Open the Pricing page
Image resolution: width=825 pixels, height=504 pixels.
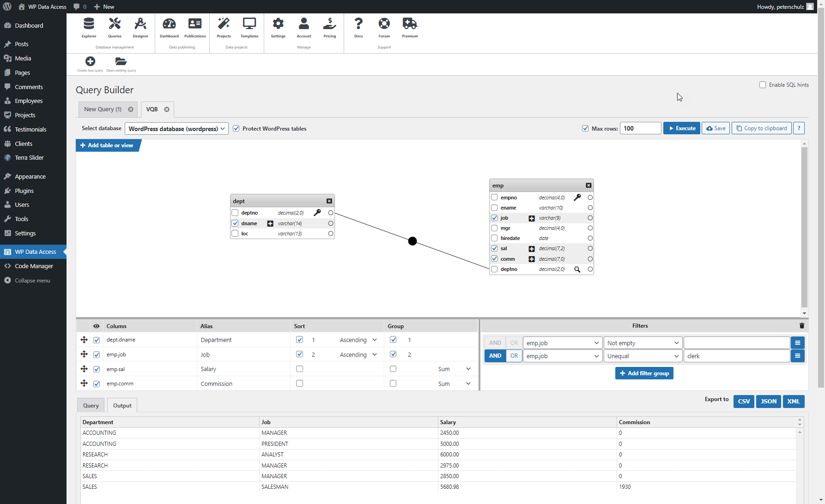point(329,28)
